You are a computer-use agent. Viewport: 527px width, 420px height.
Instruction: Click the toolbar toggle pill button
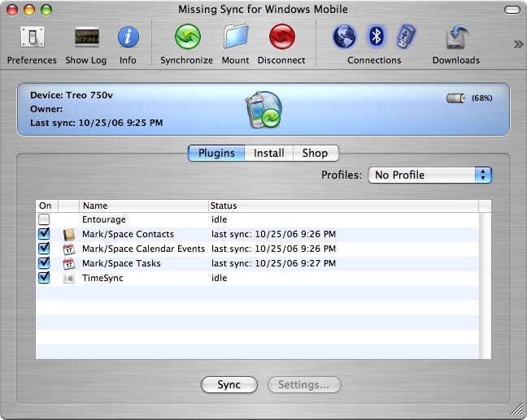pyautogui.click(x=512, y=10)
